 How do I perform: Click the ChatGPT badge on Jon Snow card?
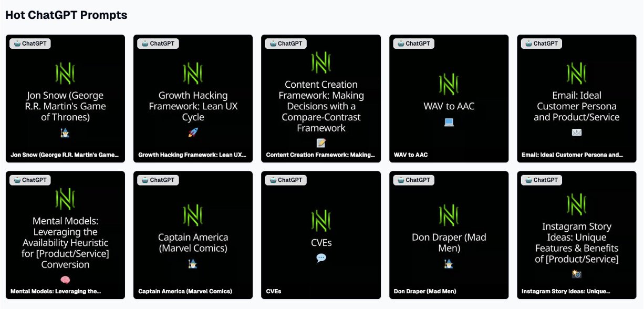coord(30,44)
